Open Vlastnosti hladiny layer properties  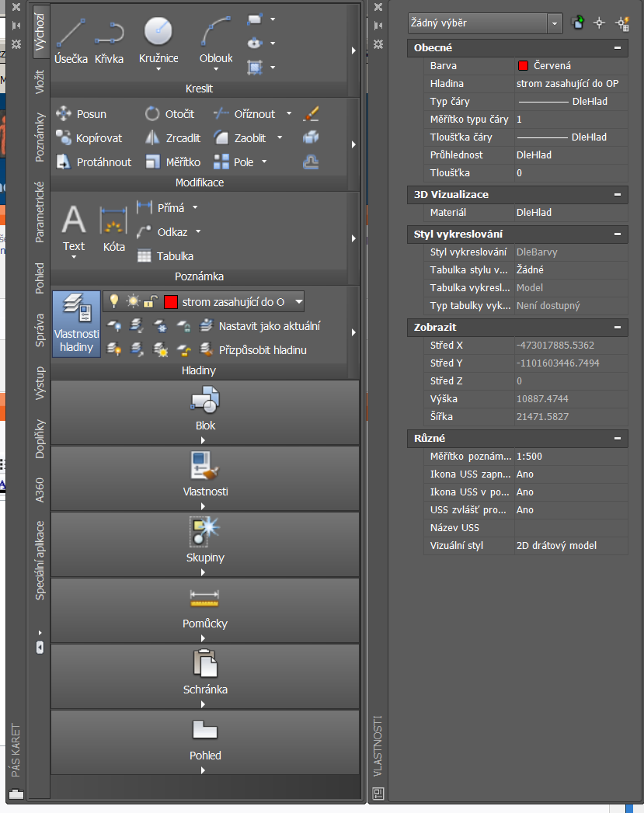point(76,325)
